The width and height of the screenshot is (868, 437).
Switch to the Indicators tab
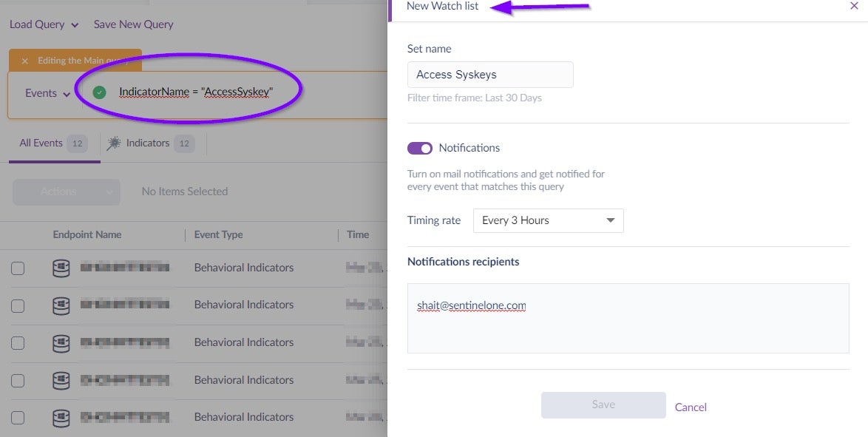pos(148,143)
